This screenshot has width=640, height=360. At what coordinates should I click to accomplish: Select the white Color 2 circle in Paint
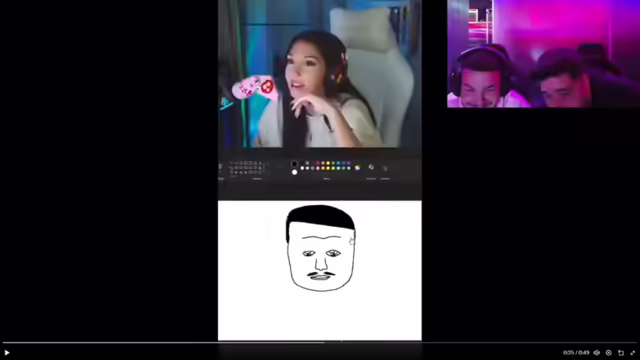294,172
